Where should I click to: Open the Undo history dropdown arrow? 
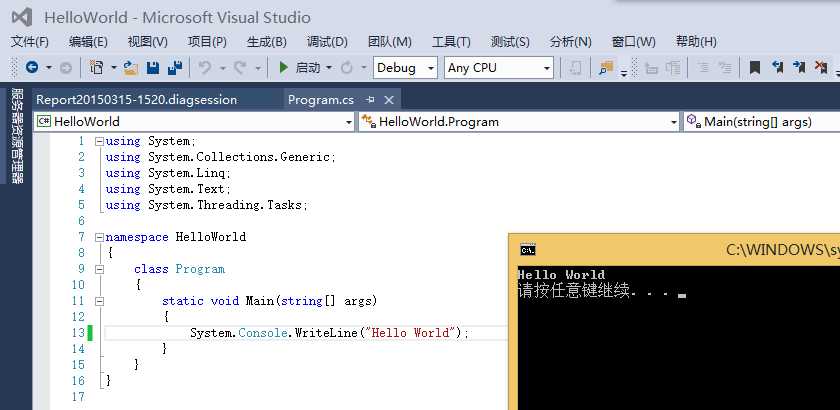pos(222,68)
